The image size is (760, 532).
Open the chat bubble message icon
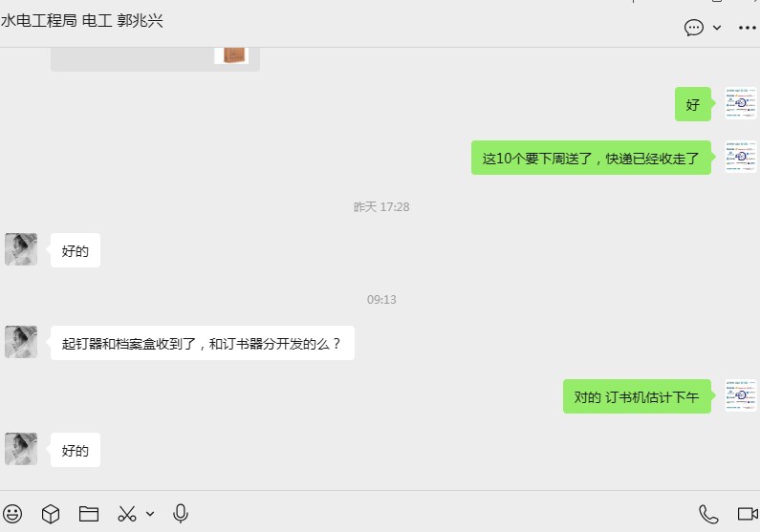tap(694, 28)
